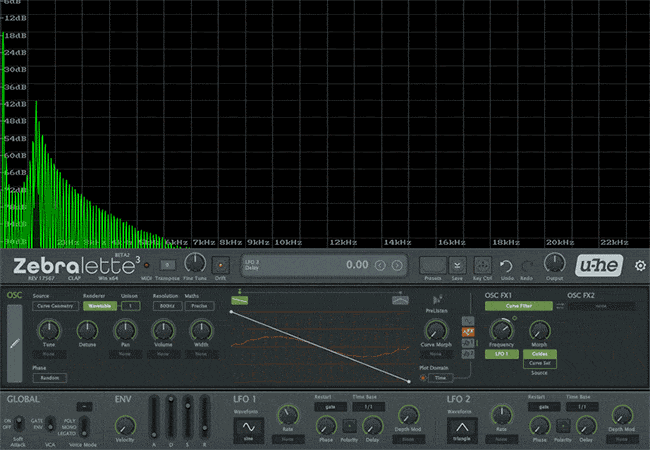
Task: Go to next preset arrow
Action: [x=397, y=265]
